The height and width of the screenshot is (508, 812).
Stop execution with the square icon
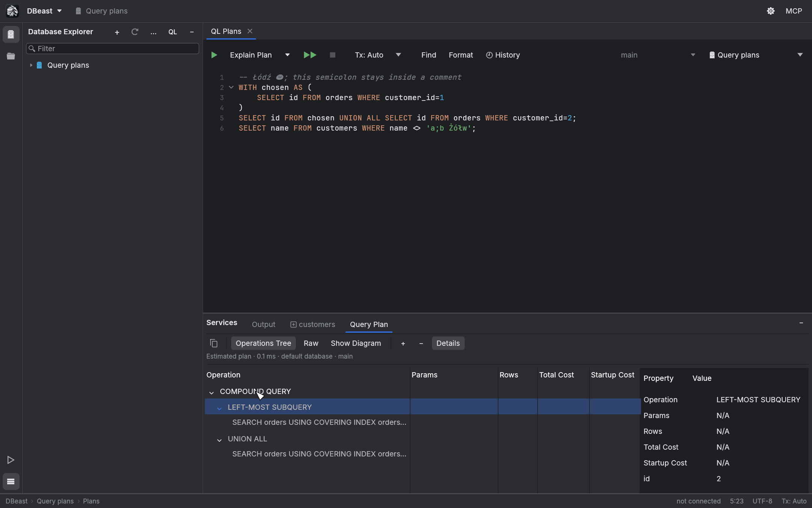point(332,55)
